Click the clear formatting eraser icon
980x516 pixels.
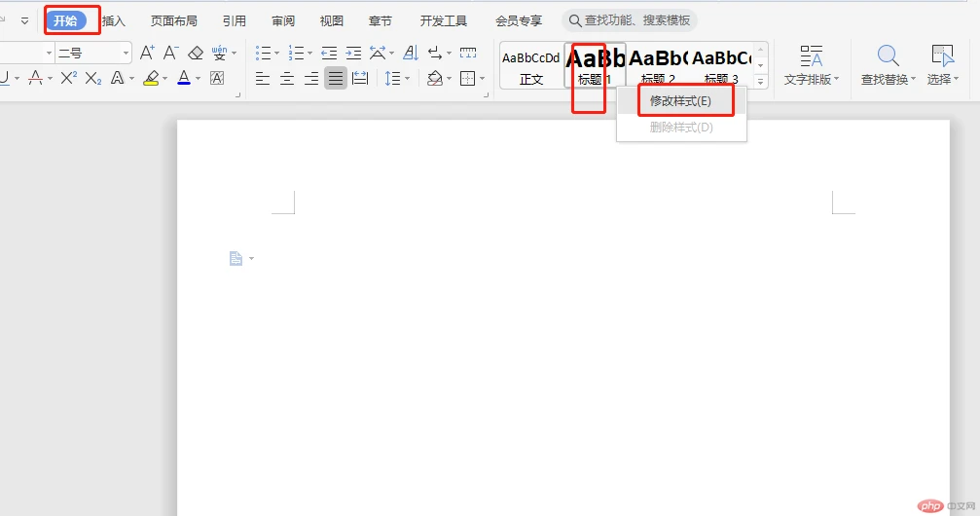(x=196, y=53)
